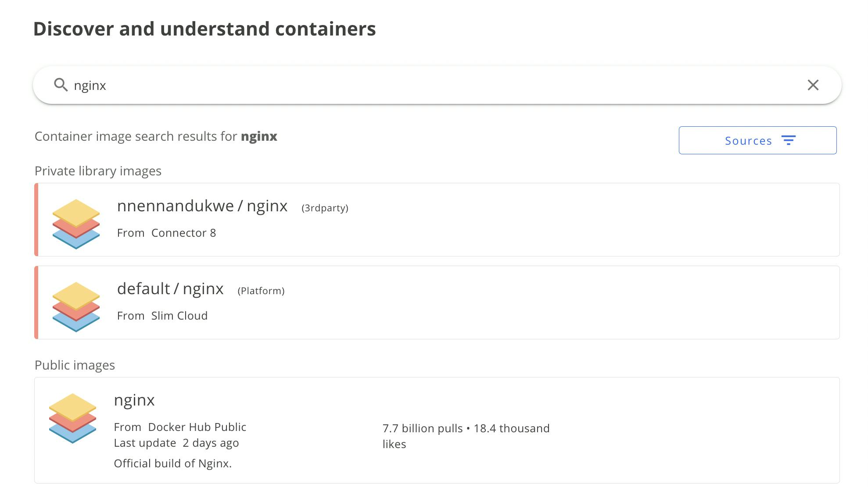Viewport: 868px width, 491px height.
Task: Select the public nginx layered image icon
Action: click(x=72, y=418)
